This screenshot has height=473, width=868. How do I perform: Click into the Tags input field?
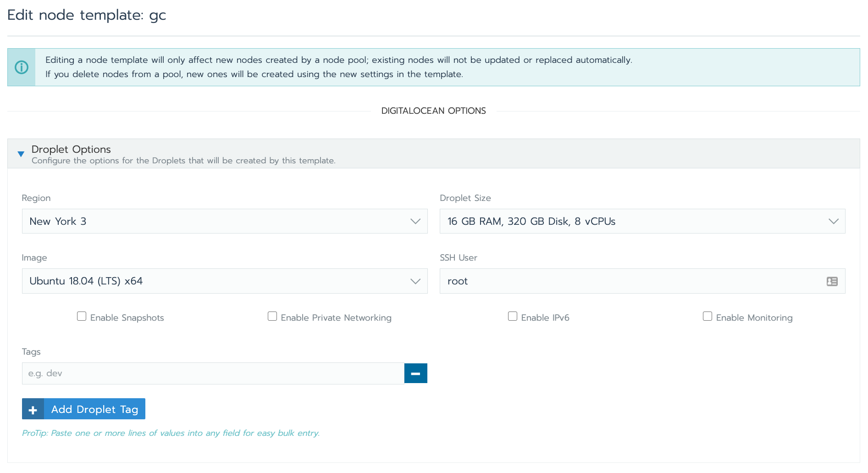pyautogui.click(x=213, y=373)
